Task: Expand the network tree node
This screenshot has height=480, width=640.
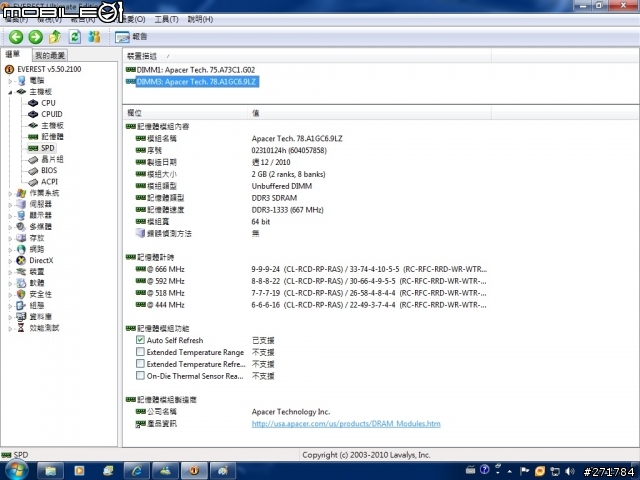Action: tap(10, 249)
